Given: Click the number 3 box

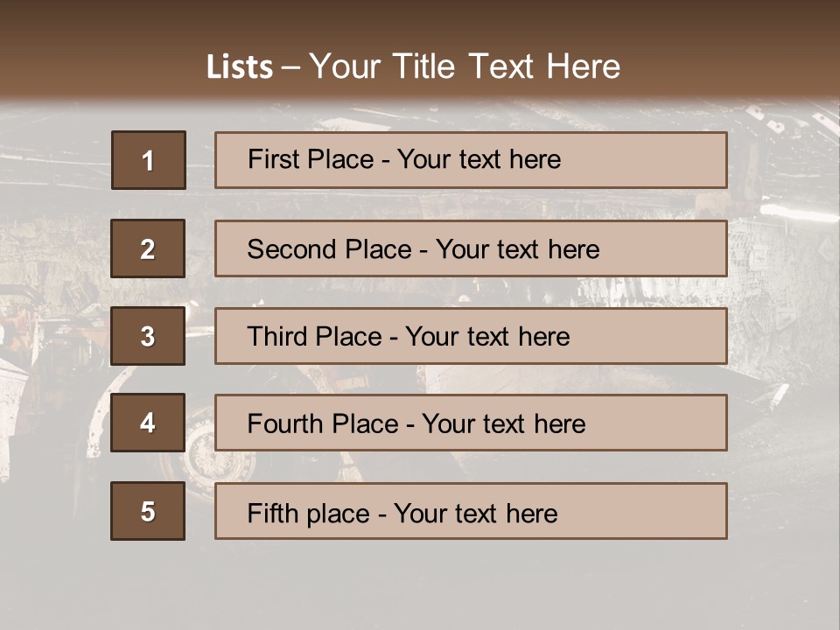Looking at the screenshot, I should (148, 336).
